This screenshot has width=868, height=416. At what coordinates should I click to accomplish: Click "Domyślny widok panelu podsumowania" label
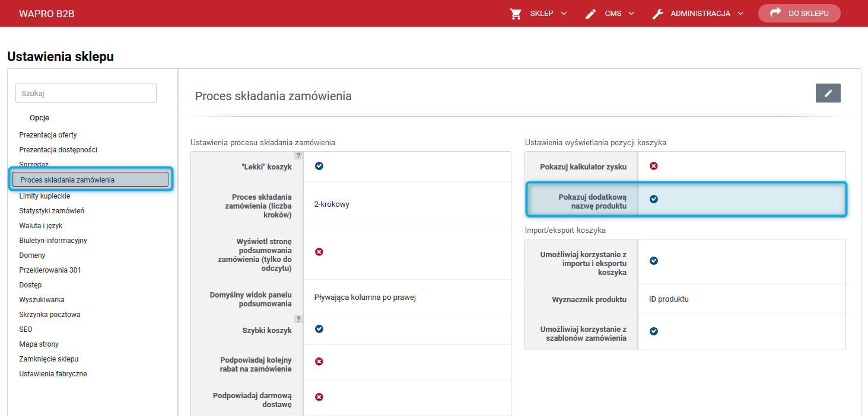click(x=250, y=299)
